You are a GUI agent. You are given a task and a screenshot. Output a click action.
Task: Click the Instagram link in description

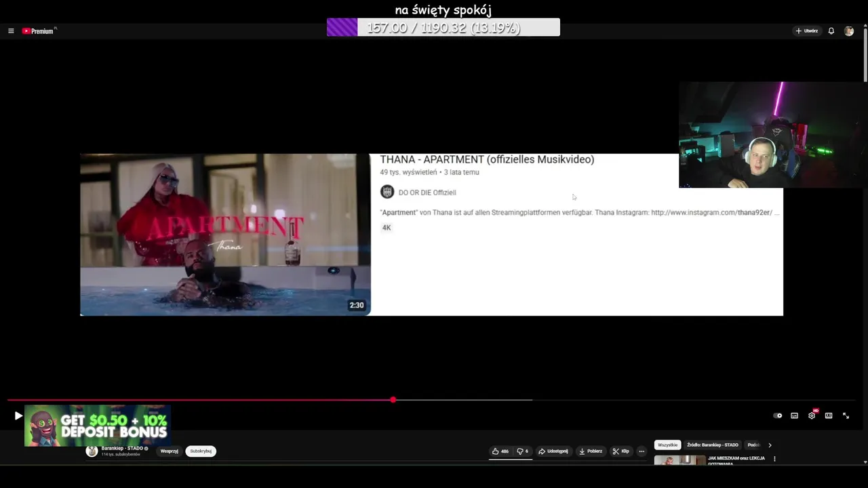[711, 212]
